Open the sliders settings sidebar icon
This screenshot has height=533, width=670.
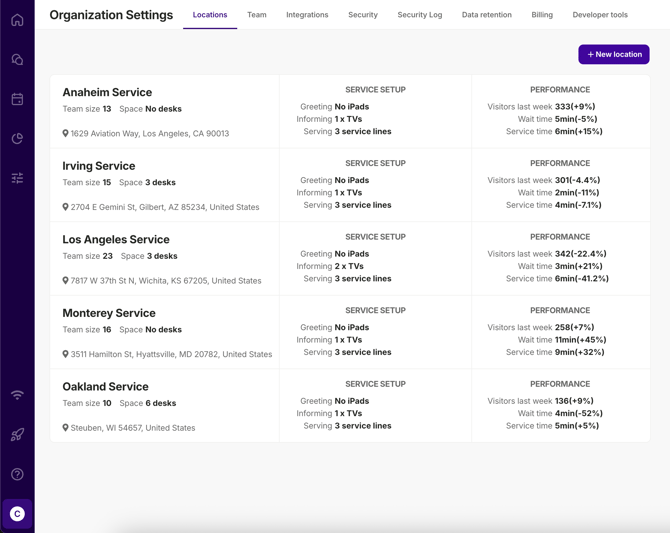click(x=17, y=178)
